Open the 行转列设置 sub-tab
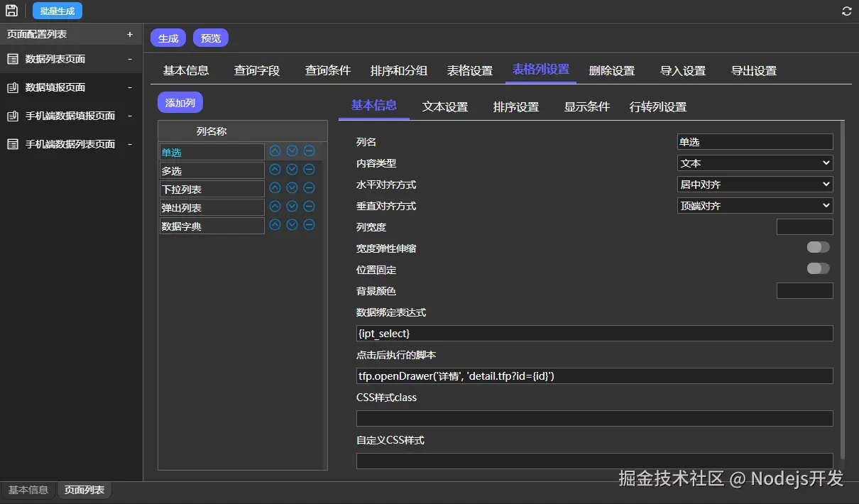 tap(658, 107)
